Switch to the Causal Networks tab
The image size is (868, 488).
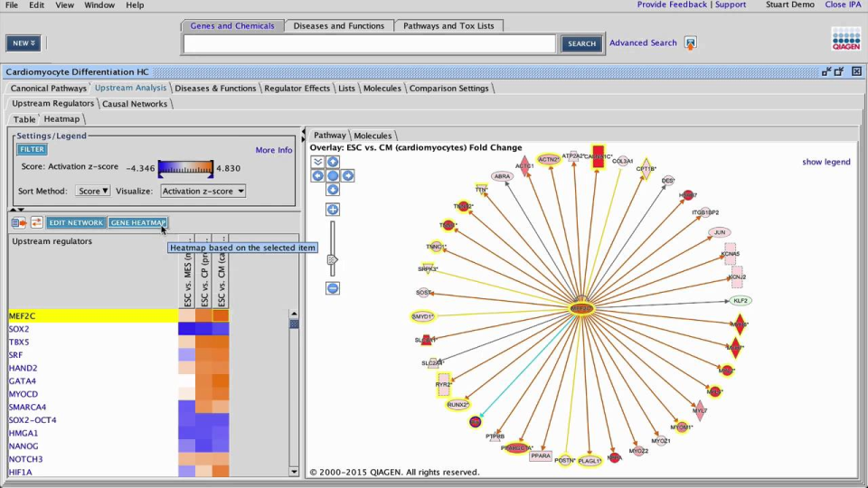tap(135, 103)
